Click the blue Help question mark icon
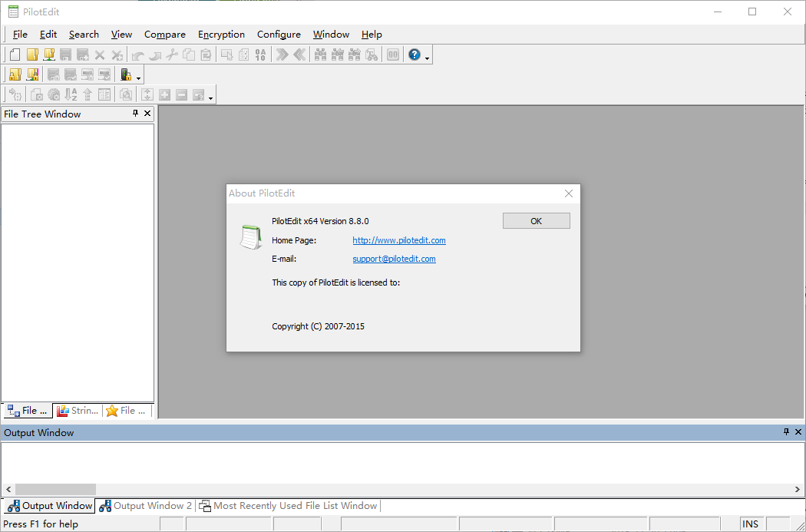806x532 pixels. pyautogui.click(x=415, y=55)
